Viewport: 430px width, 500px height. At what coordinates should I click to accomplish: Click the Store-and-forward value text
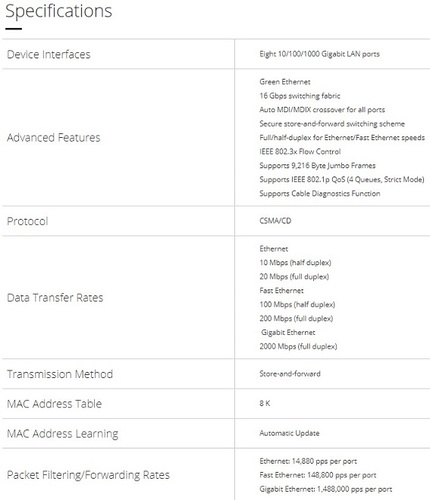click(x=290, y=374)
